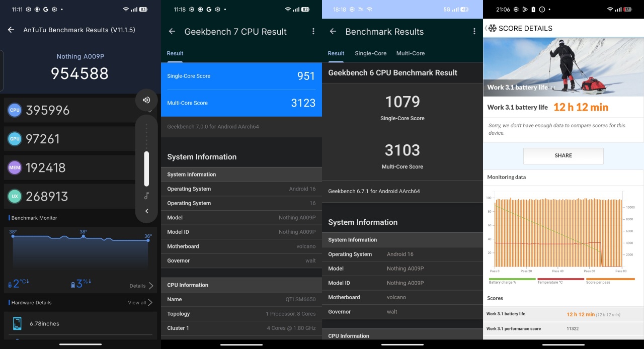This screenshot has height=349, width=644.
Task: Select the Result tab in Geekbench 7
Action: (x=175, y=53)
